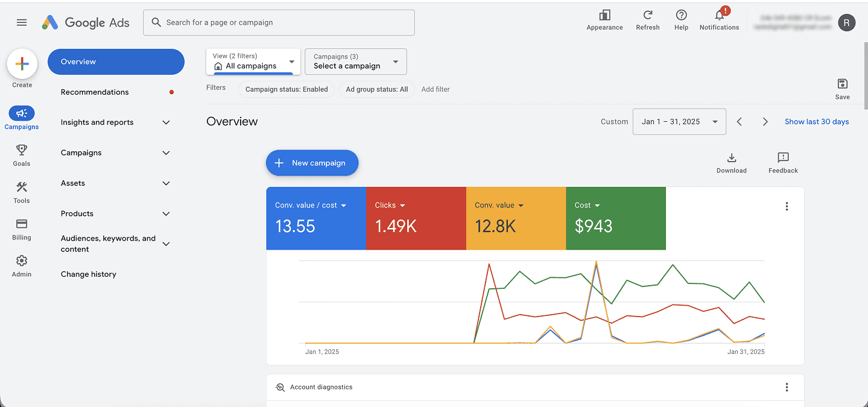Screen dimensions: 868x407
Task: Expand Audiences, keywords, and content
Action: coord(166,244)
